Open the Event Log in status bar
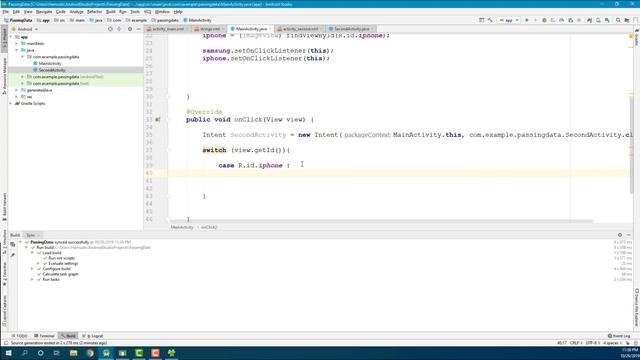Image resolution: width=640 pixels, height=360 pixels. click(619, 336)
